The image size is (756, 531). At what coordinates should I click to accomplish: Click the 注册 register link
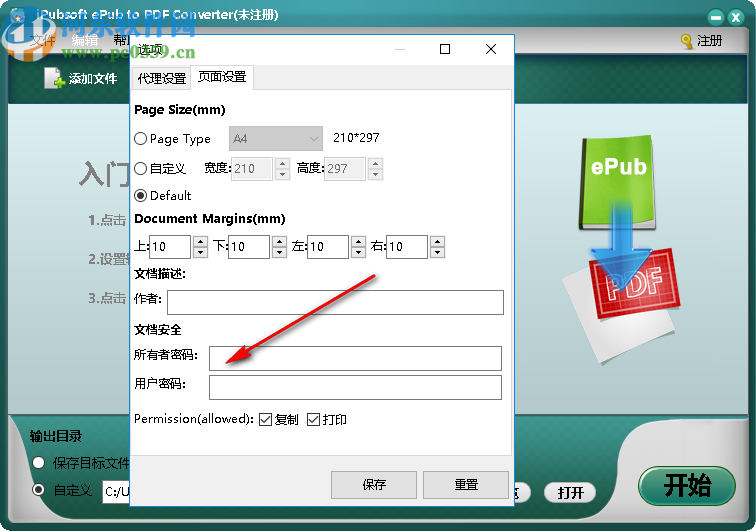point(709,41)
